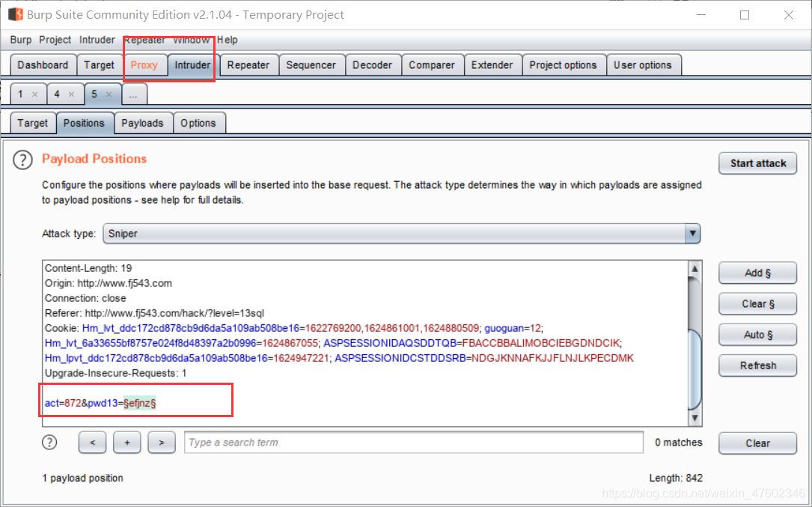Select Intruder attack tab 1
Image resolution: width=812 pixels, height=507 pixels.
pos(21,94)
